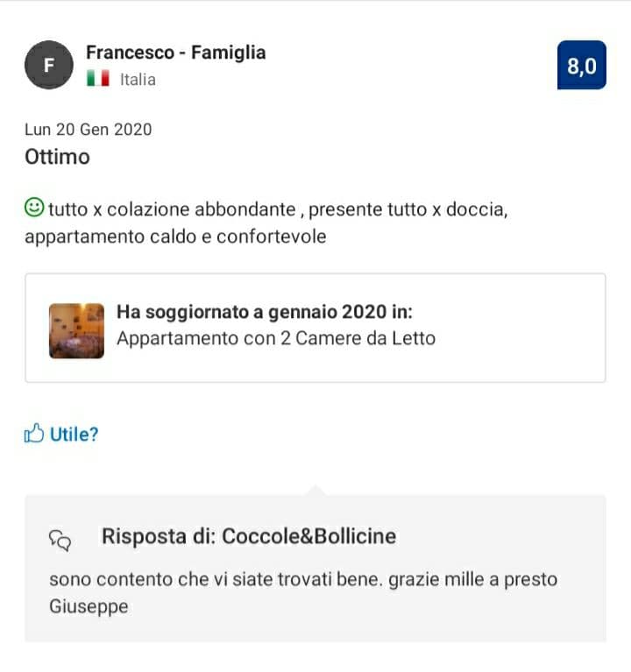Image resolution: width=631 pixels, height=672 pixels.
Task: Click Ha soggiornato a gennaio 2020 heading
Action: click(x=265, y=312)
